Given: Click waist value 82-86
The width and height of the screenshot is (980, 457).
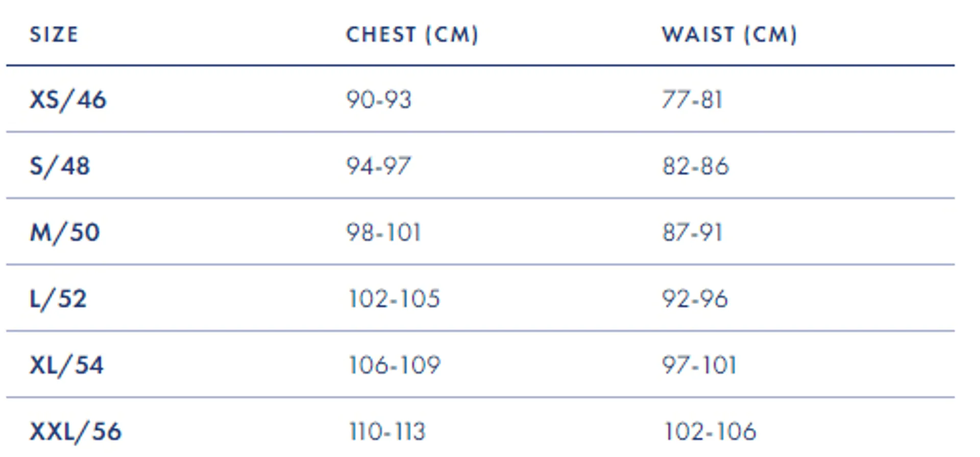Looking at the screenshot, I should (x=696, y=166).
